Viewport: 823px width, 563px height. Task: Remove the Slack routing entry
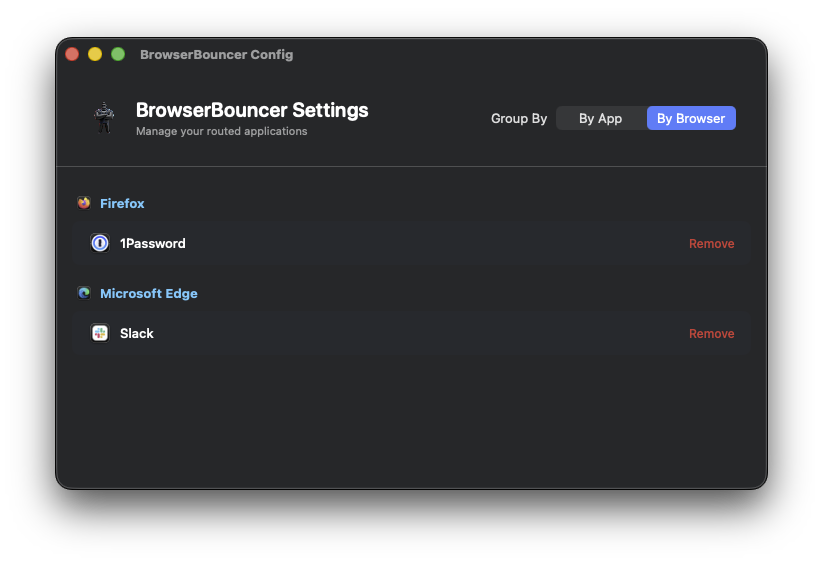[x=711, y=334]
